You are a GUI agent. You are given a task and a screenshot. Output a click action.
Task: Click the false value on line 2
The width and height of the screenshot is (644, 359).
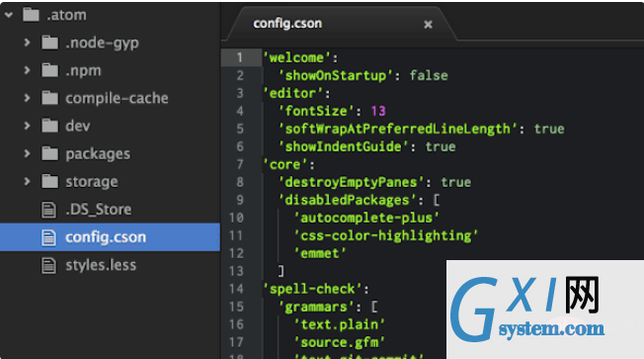click(x=429, y=76)
